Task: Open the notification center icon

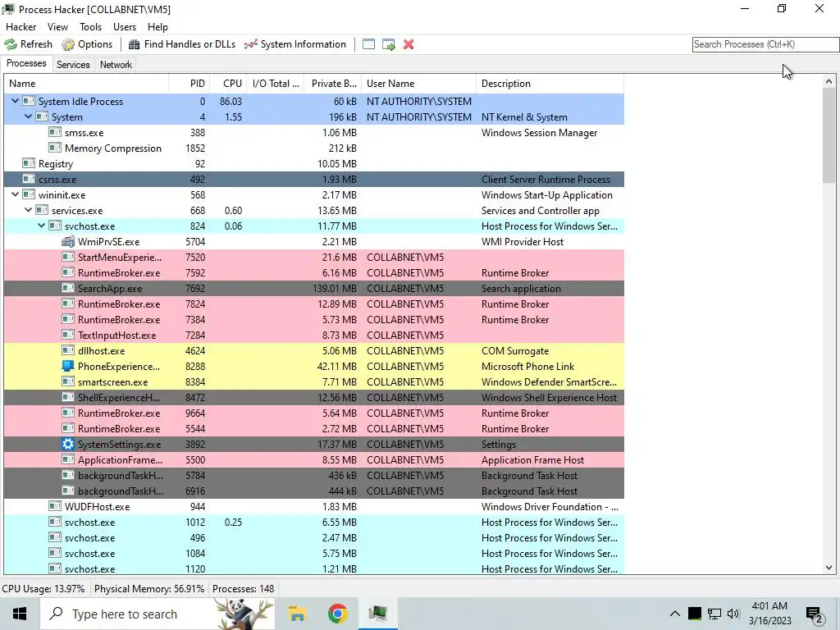Action: click(815, 614)
